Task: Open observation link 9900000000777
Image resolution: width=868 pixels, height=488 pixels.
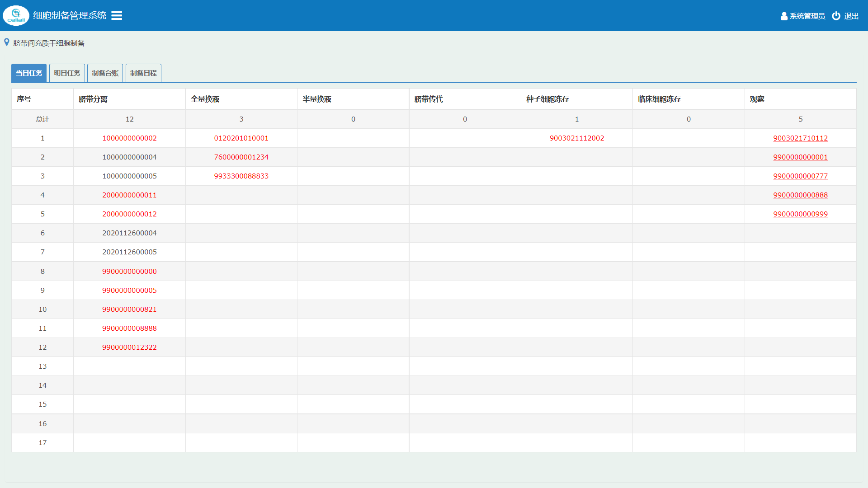Action: coord(800,176)
